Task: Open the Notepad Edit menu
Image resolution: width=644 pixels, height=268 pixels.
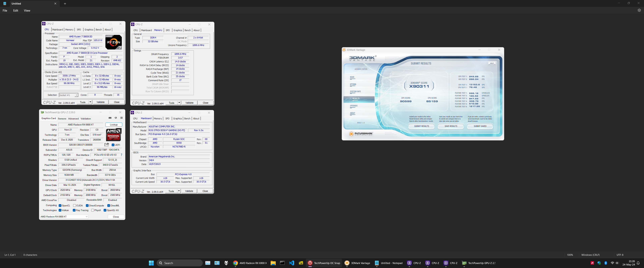Action: [x=15, y=11]
